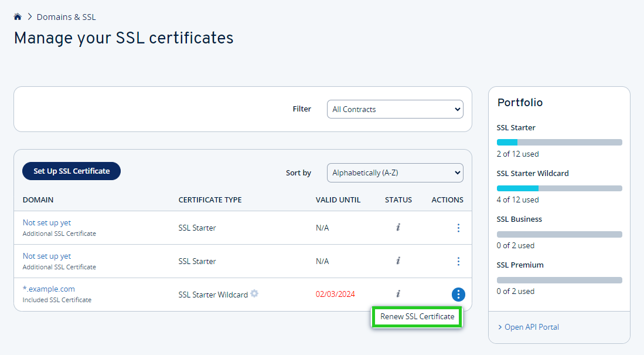The height and width of the screenshot is (355, 644).
Task: Go to Domains & SSL breadcrumb
Action: point(66,17)
